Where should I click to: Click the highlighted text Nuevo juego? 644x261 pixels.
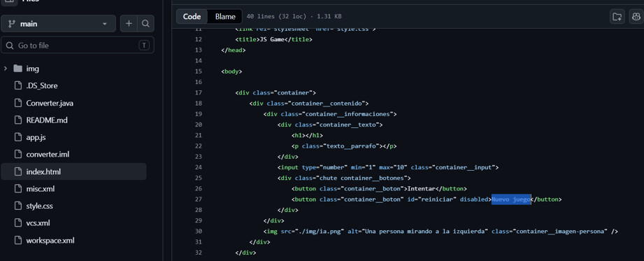pos(511,199)
